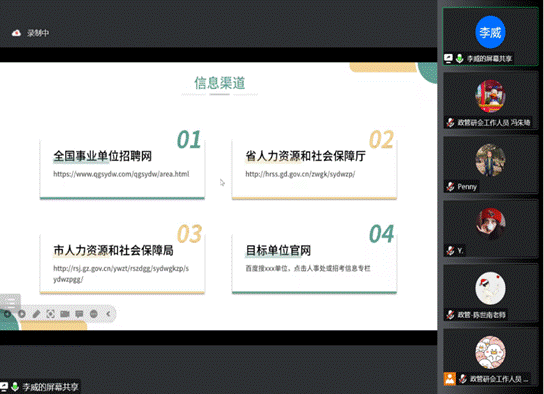The image size is (544, 394).
Task: Click the 政管-陈世南老师 name label
Action: point(482,315)
